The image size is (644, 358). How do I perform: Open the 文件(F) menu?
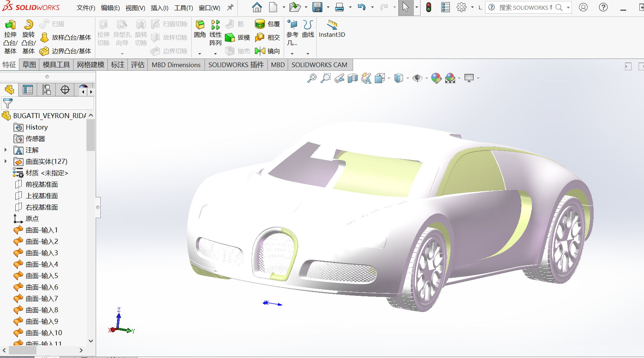click(x=86, y=7)
